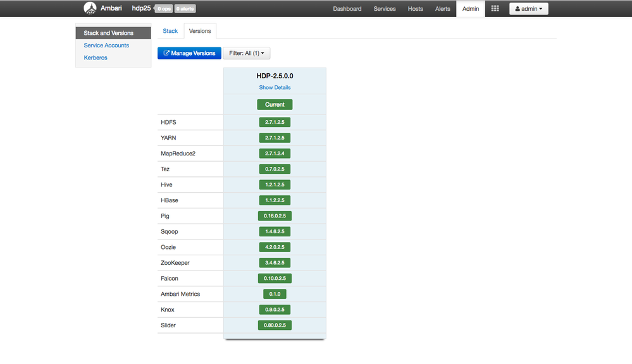Open the Alerts menu item
The height and width of the screenshot is (364, 632).
(x=443, y=9)
